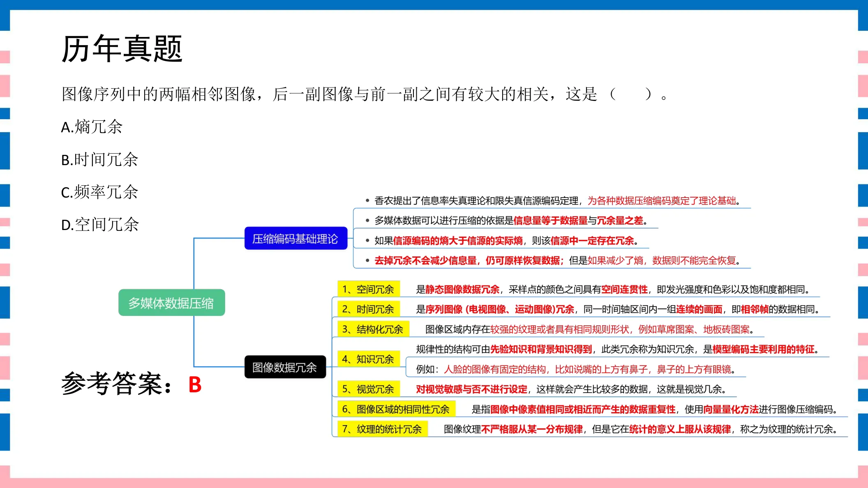Click the blank answer parentheses in the question
The width and height of the screenshot is (868, 488).
click(x=631, y=94)
